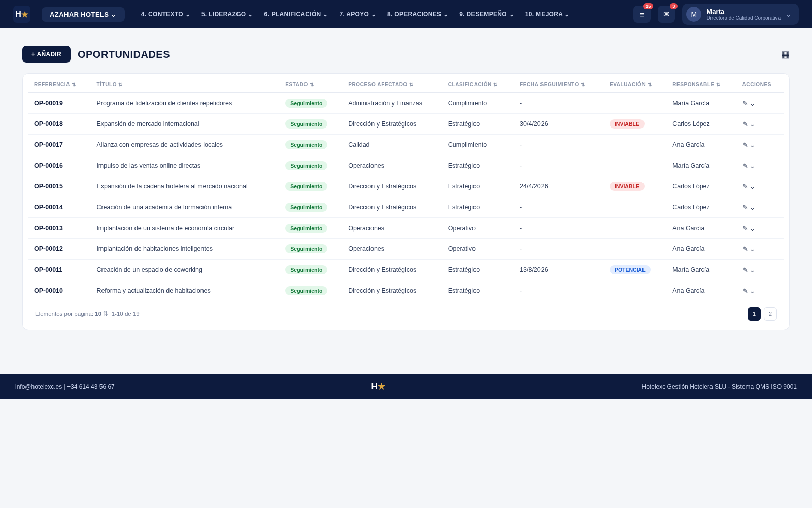Sort table by Referencia column
812x508 pixels.
point(55,85)
